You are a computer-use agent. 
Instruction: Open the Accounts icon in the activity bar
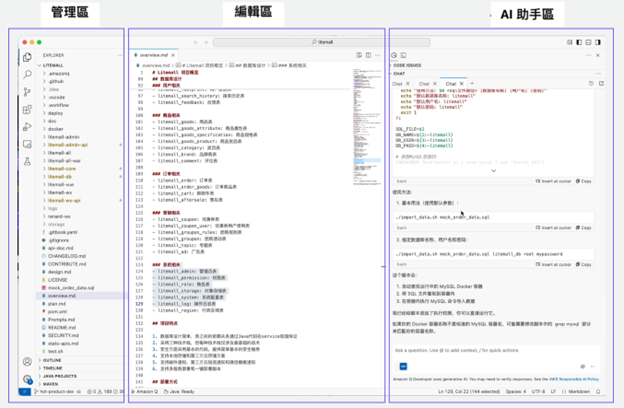[27, 361]
